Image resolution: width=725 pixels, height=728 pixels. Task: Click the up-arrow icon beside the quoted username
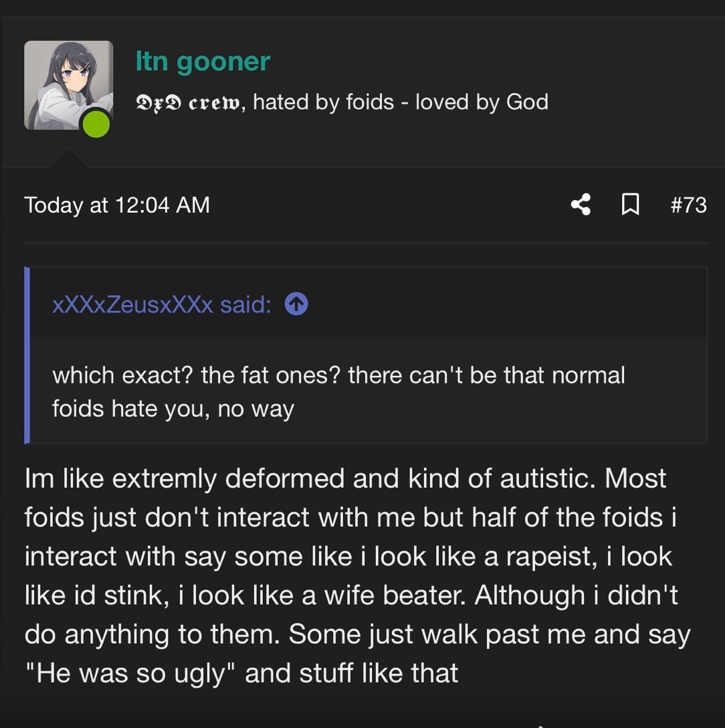click(x=296, y=305)
